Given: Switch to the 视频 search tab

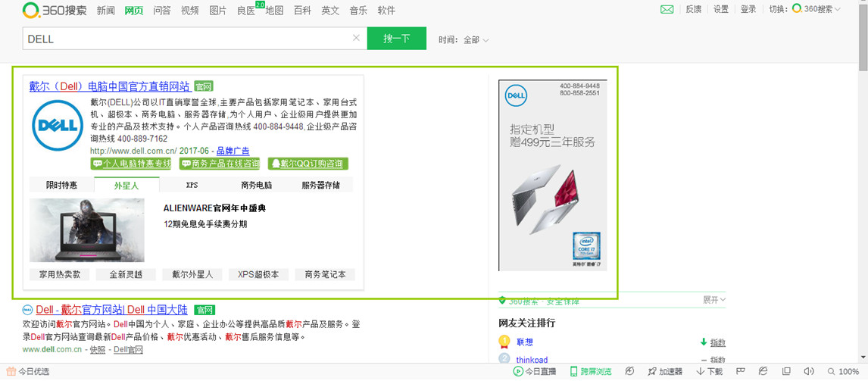Looking at the screenshot, I should tap(190, 10).
